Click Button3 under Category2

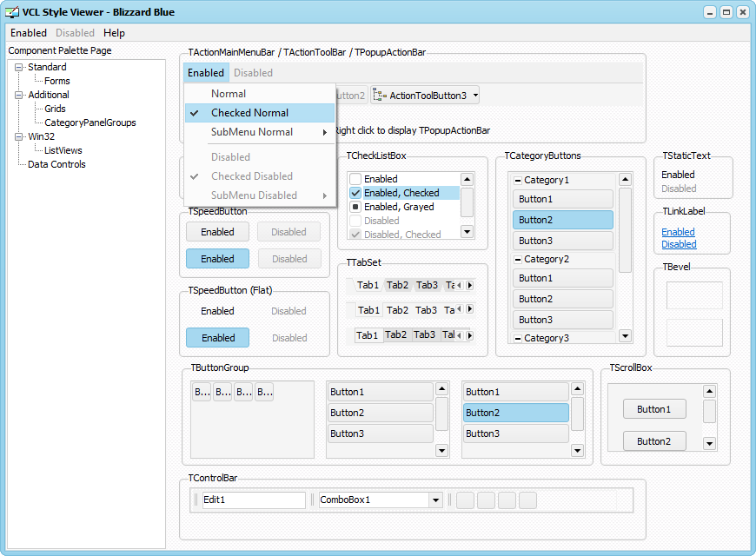coord(563,320)
